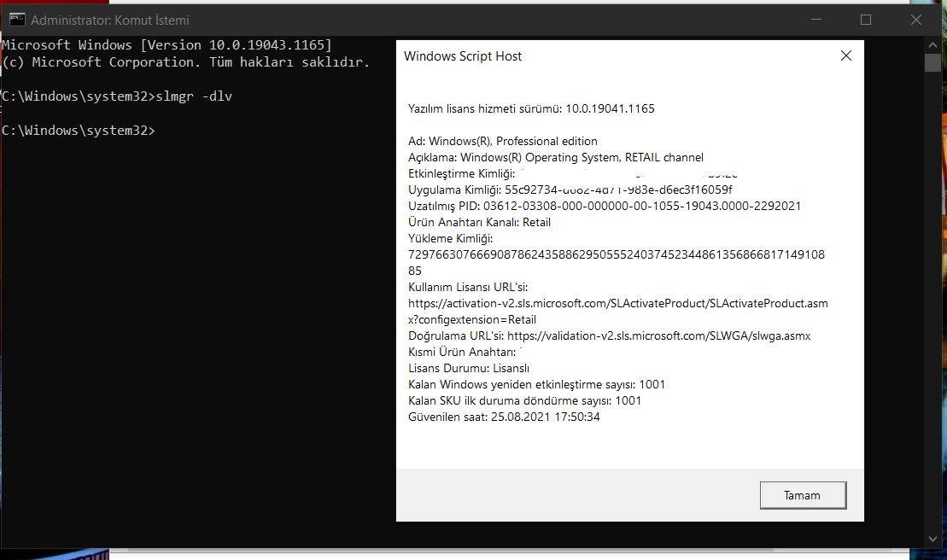The image size is (947, 560).
Task: Click the Windows Script Host title text
Action: [463, 56]
